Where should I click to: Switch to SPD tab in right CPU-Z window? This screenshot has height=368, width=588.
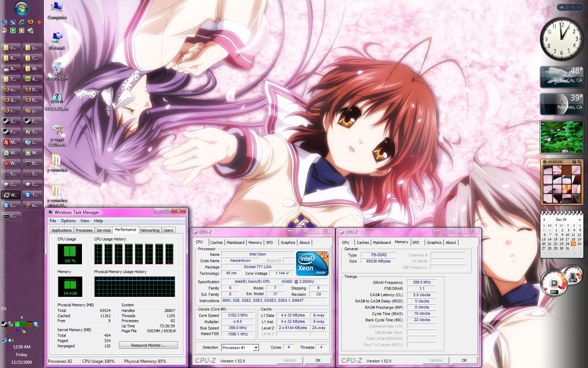point(416,243)
